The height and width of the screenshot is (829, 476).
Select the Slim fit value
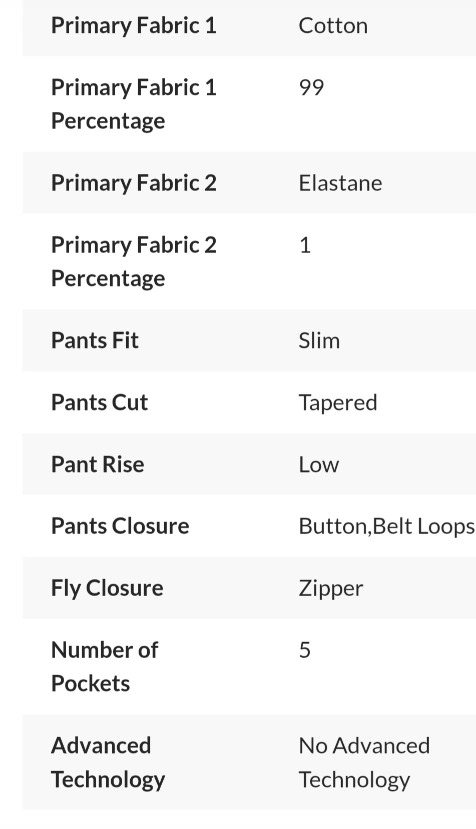(319, 340)
